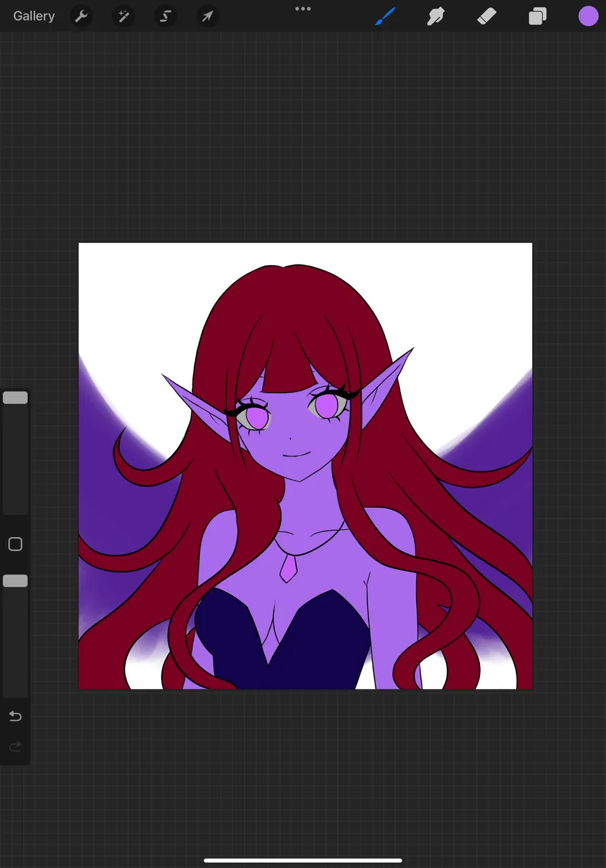
Task: Activate the Selection tool
Action: click(x=165, y=16)
